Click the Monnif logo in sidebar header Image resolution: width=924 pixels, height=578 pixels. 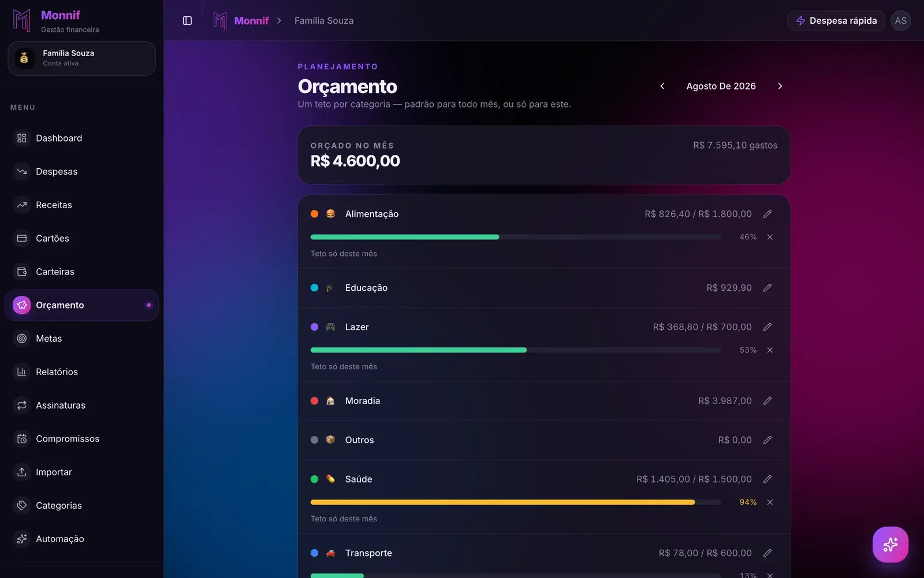tap(22, 20)
